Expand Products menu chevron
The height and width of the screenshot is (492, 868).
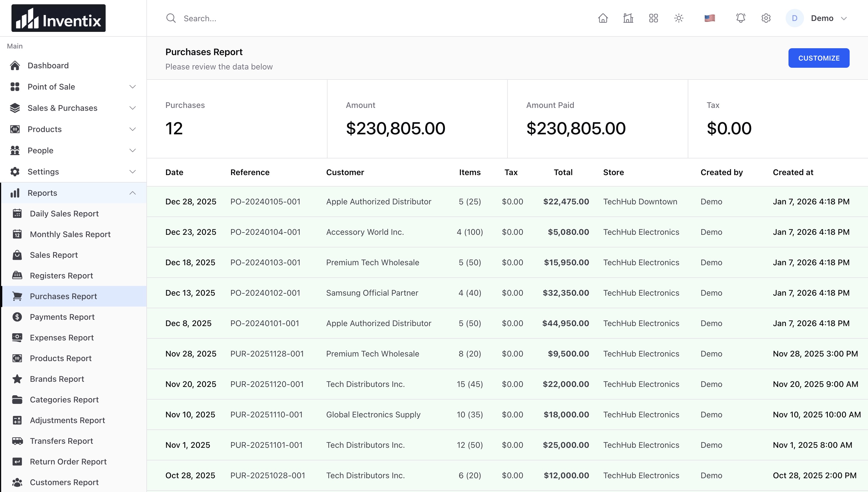(132, 129)
